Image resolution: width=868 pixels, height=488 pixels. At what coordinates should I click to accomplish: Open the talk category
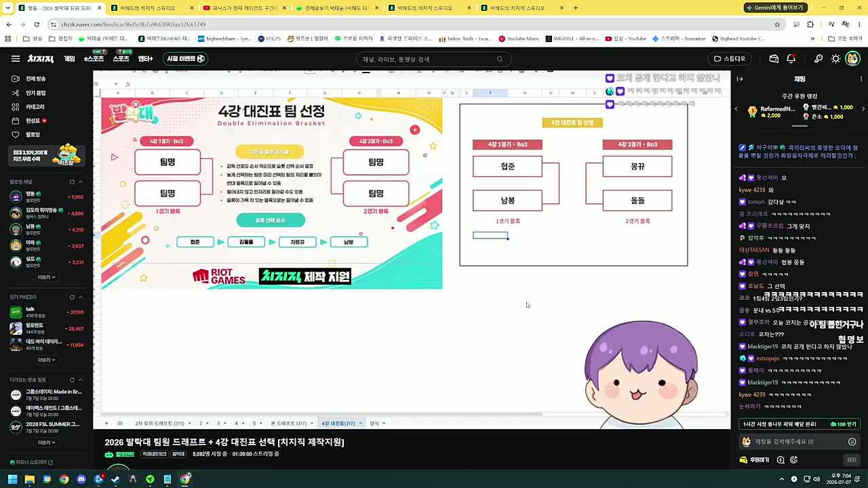click(x=46, y=312)
